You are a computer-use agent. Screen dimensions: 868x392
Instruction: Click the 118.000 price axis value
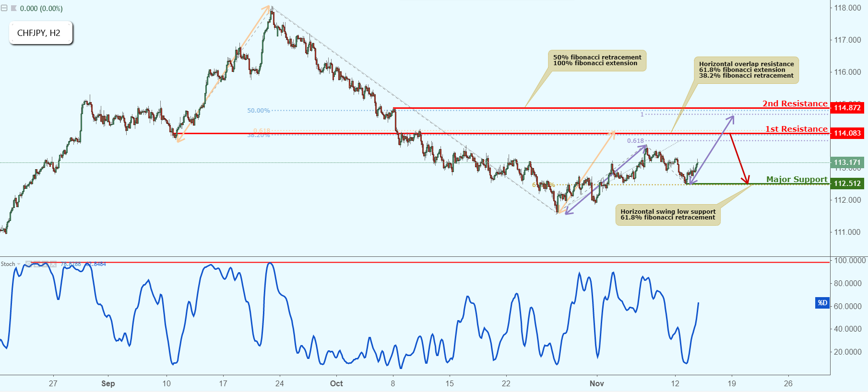847,8
